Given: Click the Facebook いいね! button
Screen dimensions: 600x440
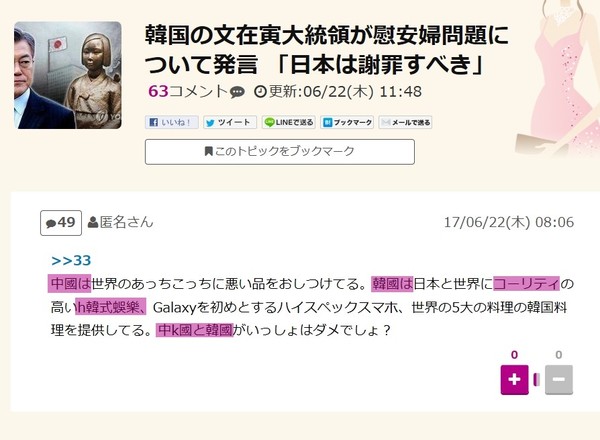Looking at the screenshot, I should 171,122.
